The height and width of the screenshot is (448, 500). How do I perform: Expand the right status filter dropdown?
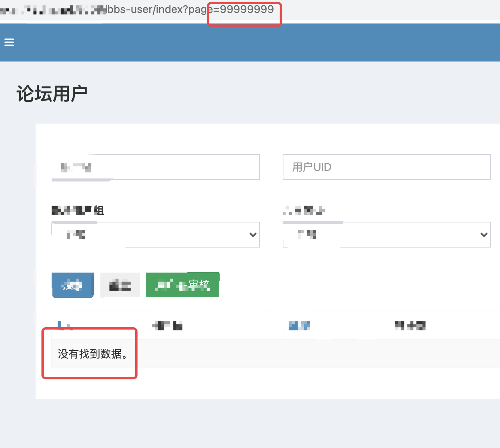click(x=386, y=234)
